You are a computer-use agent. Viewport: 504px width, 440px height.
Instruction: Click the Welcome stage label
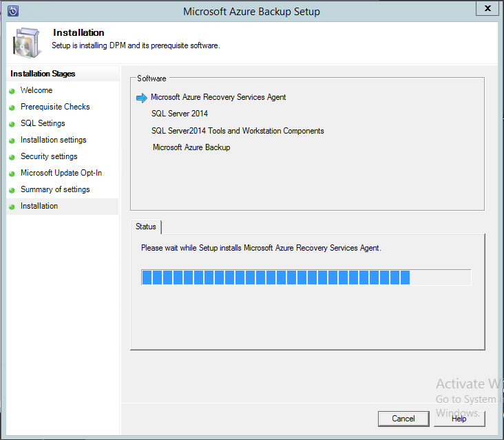pyautogui.click(x=36, y=90)
